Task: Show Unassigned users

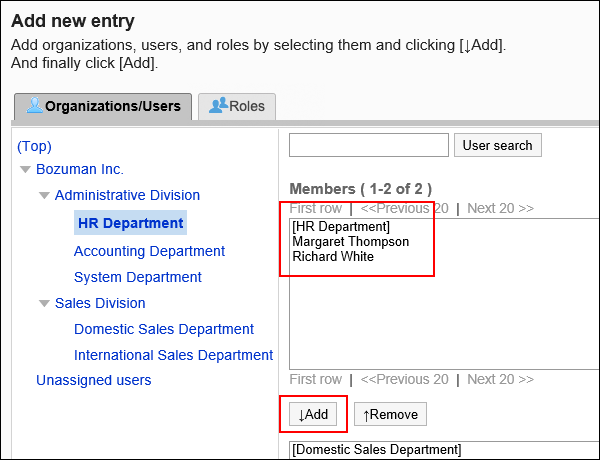Action: coord(94,380)
